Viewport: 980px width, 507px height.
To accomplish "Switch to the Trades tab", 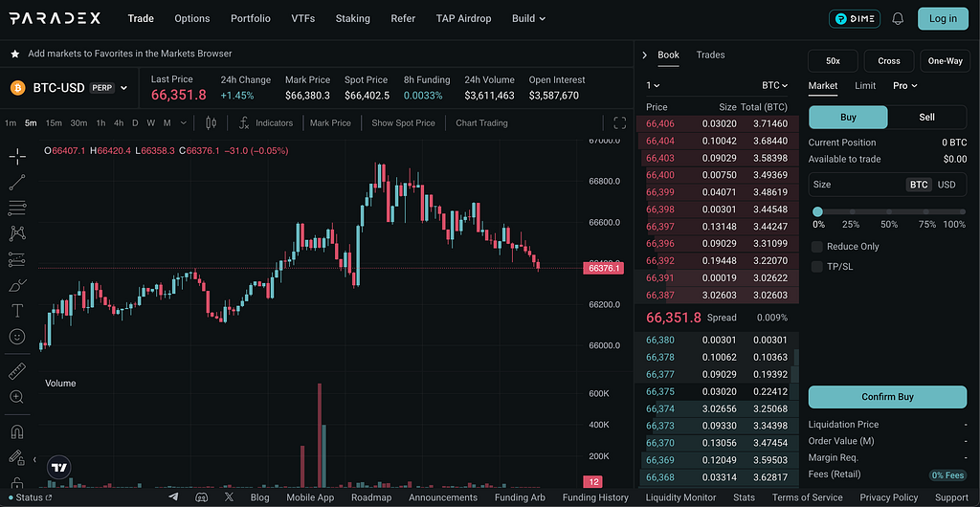I will [x=711, y=55].
